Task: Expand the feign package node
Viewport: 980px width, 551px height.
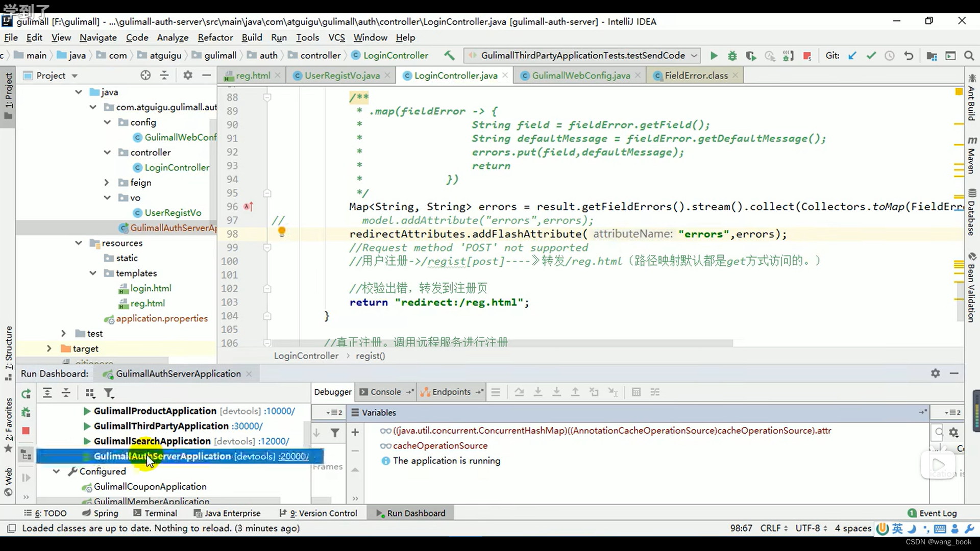Action: coord(107,182)
